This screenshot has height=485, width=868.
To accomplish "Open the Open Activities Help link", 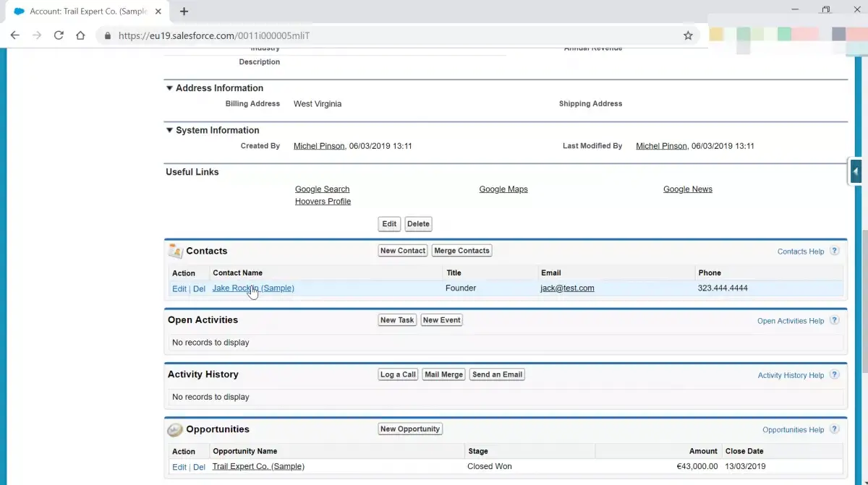I will pyautogui.click(x=791, y=321).
